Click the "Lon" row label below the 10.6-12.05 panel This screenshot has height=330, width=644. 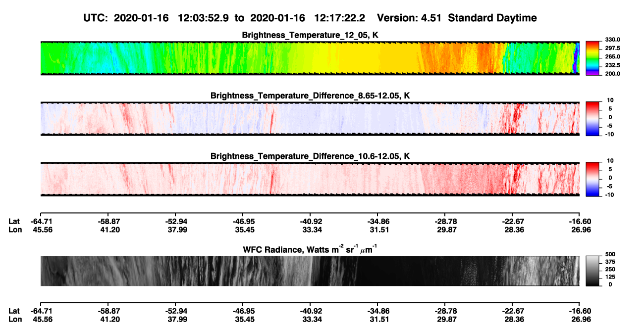click(x=15, y=230)
